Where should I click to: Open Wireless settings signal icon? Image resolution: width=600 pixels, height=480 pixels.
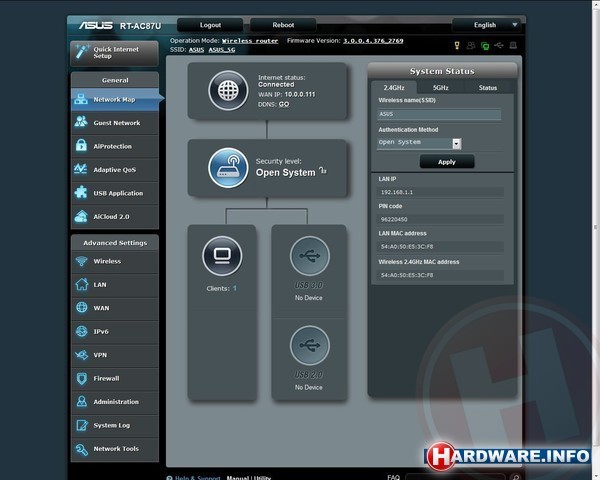(x=81, y=261)
